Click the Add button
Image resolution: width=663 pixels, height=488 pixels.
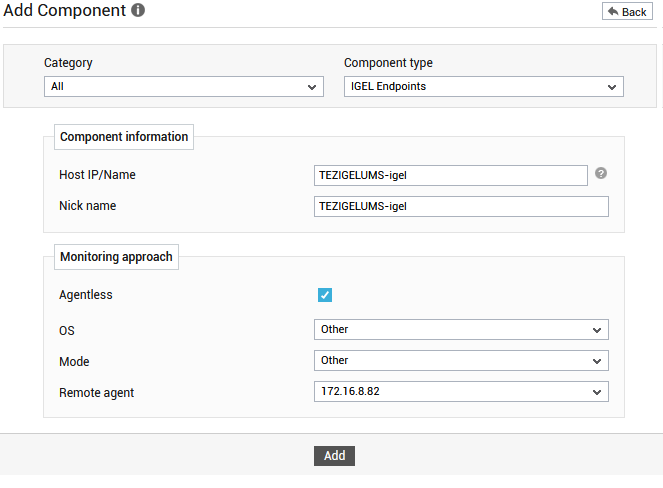point(334,456)
